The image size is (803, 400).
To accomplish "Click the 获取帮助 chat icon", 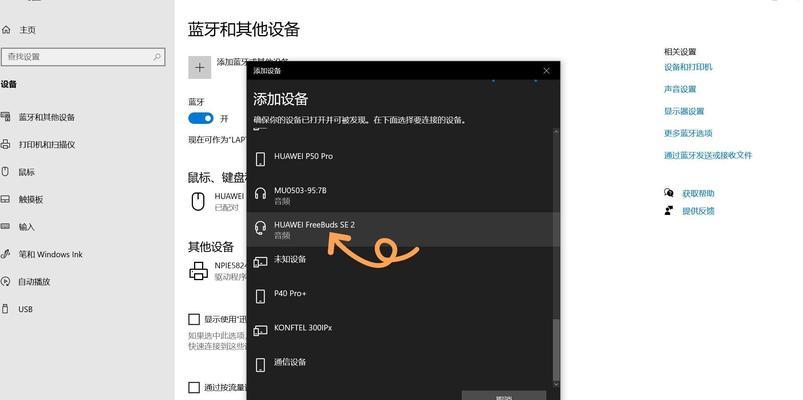I will [669, 193].
